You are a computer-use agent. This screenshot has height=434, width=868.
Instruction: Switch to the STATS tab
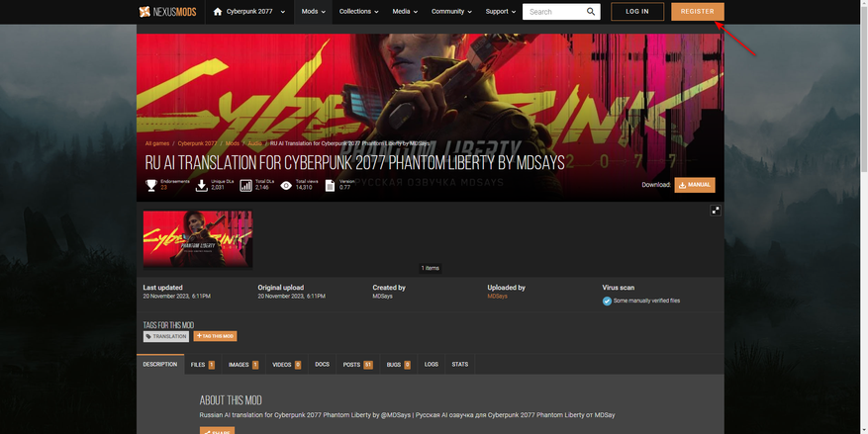click(460, 365)
